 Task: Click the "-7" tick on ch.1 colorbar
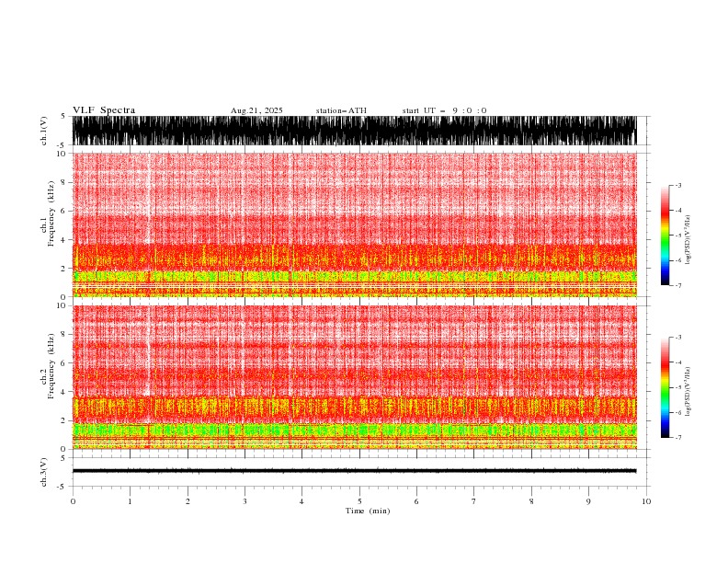tap(678, 285)
